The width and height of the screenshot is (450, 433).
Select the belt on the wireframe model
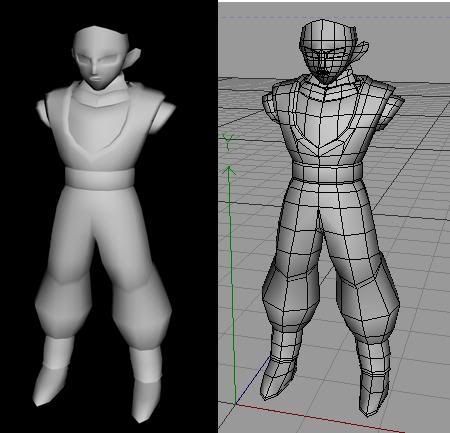tap(327, 173)
